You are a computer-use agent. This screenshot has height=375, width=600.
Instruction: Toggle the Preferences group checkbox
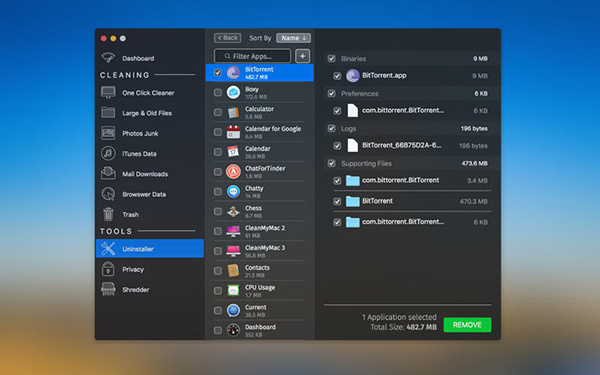click(331, 93)
